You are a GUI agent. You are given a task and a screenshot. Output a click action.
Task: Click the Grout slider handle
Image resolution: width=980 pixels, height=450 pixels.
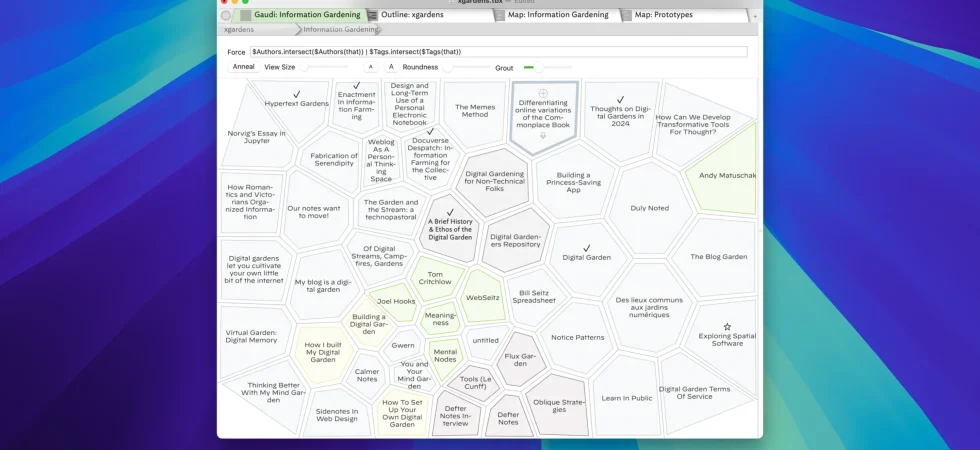[x=539, y=68]
